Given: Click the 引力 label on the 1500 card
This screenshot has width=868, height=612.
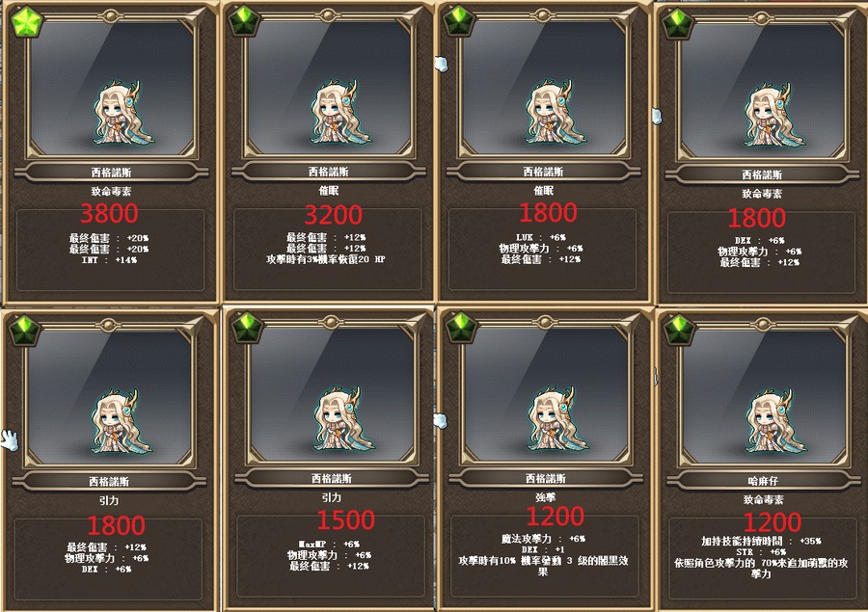Looking at the screenshot, I should click(x=332, y=497).
